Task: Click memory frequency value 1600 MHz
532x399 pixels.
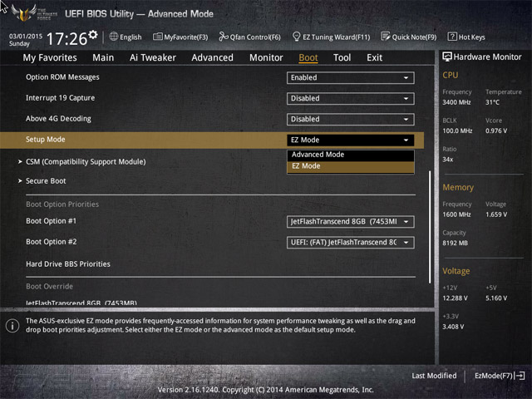Action: click(456, 214)
